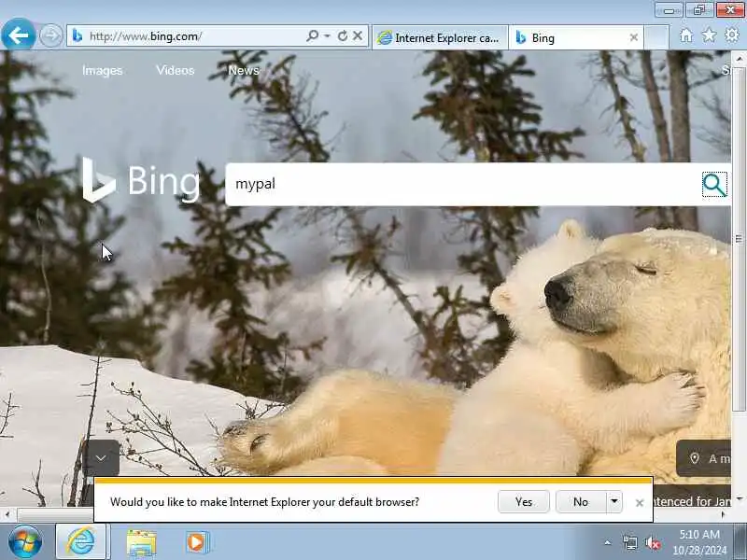Open Bing News link
The image size is (747, 560).
coord(244,71)
